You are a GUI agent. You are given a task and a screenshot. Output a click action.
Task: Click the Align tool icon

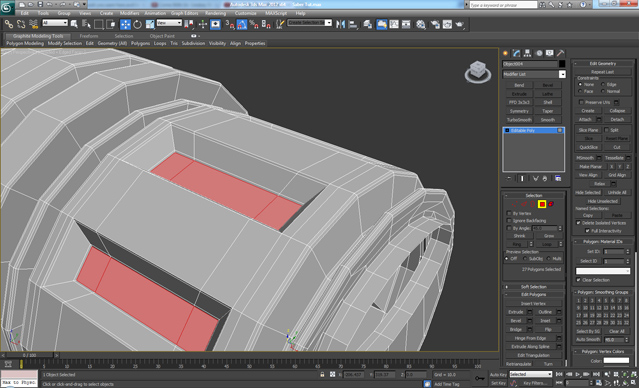click(353, 24)
